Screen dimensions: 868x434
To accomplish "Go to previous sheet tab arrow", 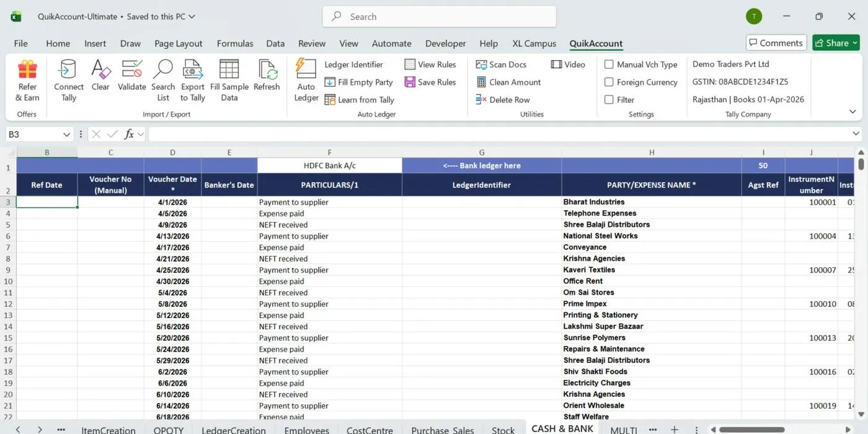I will click(x=17, y=429).
